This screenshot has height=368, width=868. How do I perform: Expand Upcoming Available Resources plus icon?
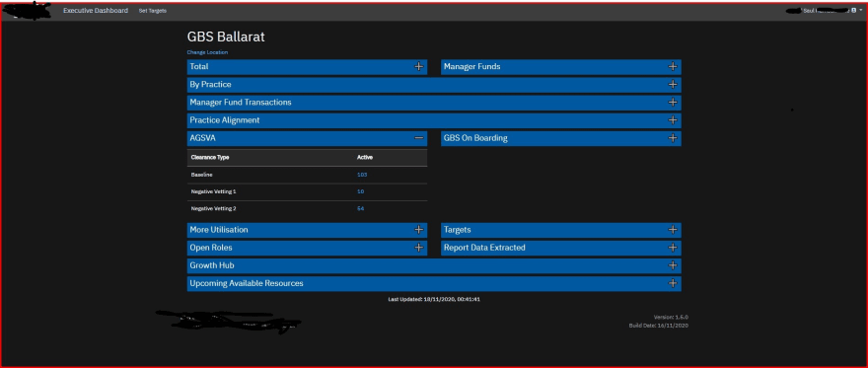(x=673, y=283)
